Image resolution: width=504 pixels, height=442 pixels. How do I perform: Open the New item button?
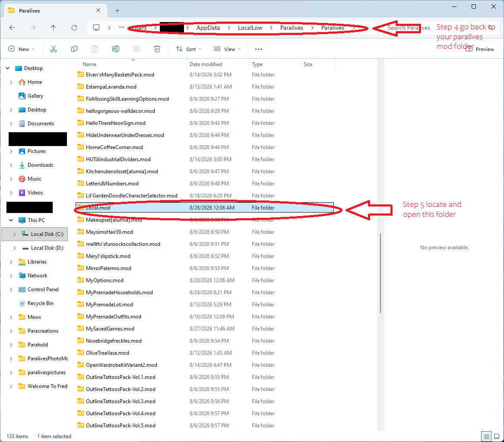point(21,49)
